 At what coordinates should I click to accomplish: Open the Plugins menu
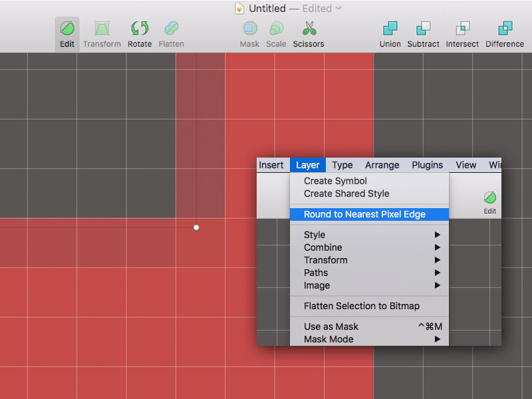click(427, 165)
